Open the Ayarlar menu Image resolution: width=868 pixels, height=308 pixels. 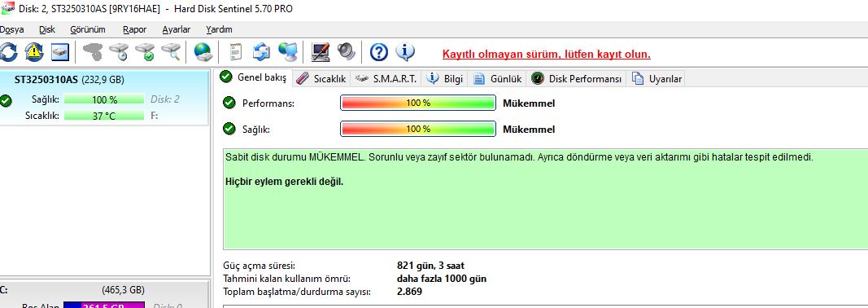[176, 29]
